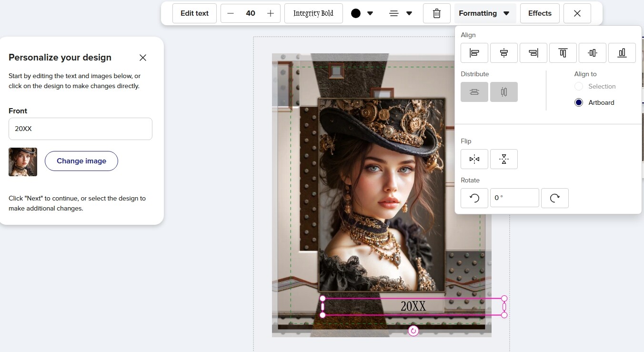Flip vertically icon

504,159
